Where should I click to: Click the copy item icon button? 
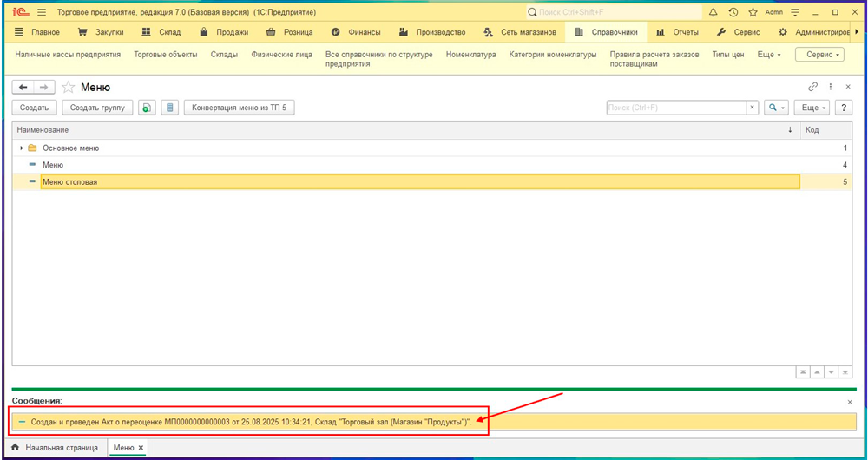(148, 108)
